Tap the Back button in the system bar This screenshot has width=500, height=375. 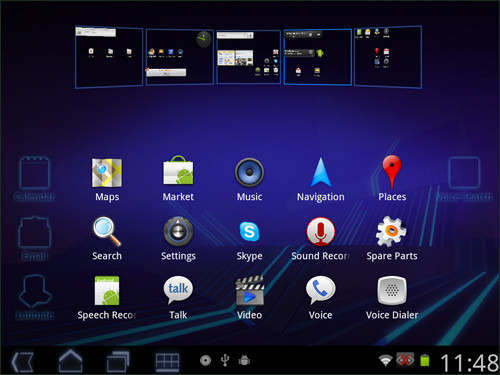click(23, 361)
